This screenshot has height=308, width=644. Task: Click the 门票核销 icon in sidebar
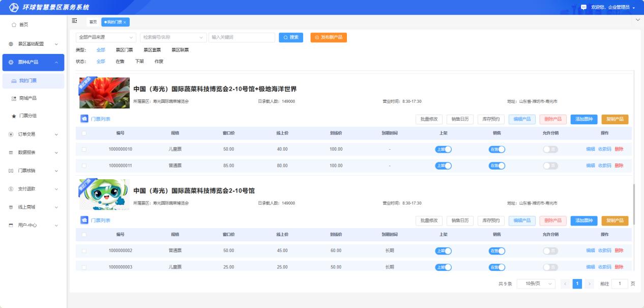click(11, 171)
